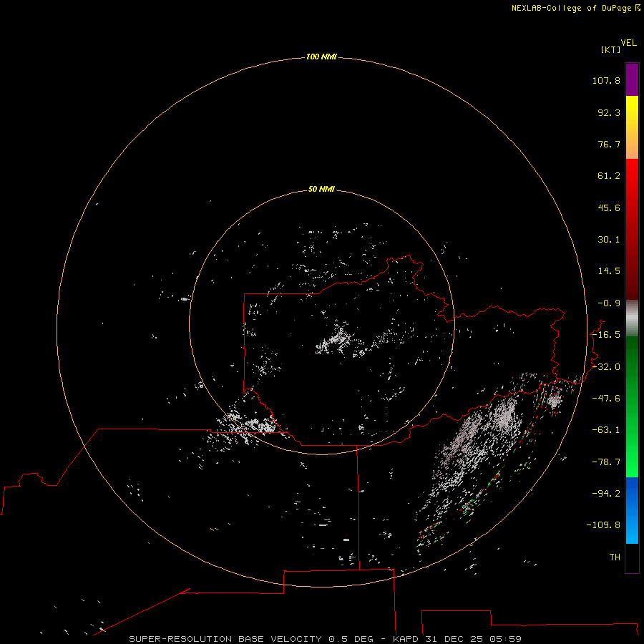
Task: Click the -47.6 legend value
Action: (606, 399)
